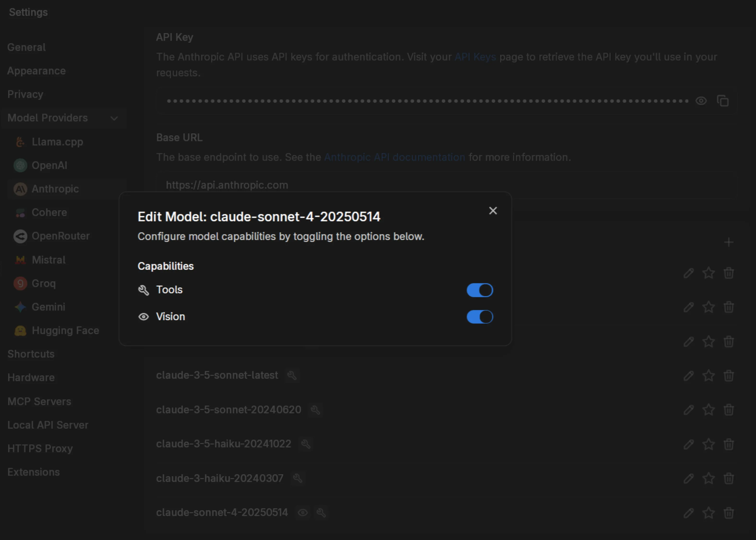Collapse the Model Providers section
Viewport: 756px width, 540px height.
pyautogui.click(x=114, y=118)
